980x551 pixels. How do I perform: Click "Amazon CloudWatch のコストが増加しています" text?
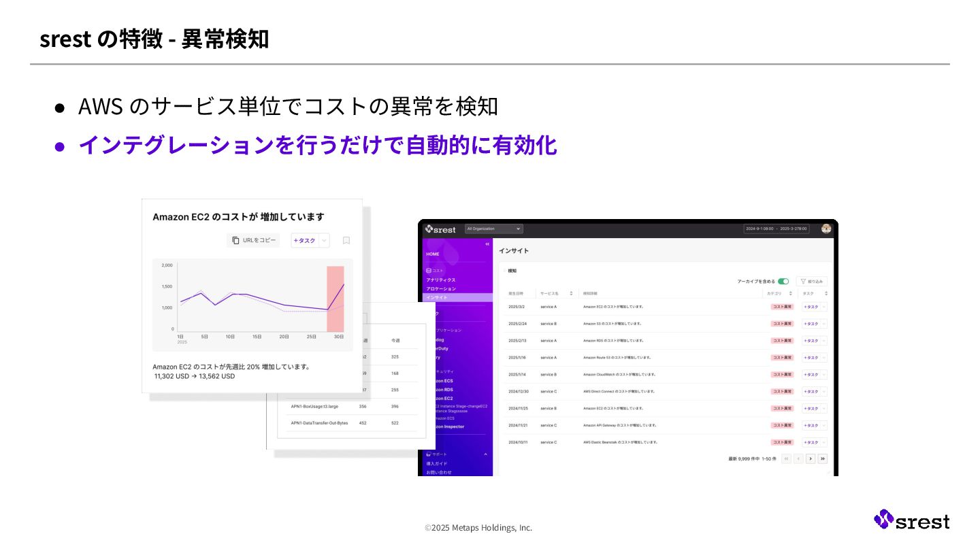coord(619,375)
